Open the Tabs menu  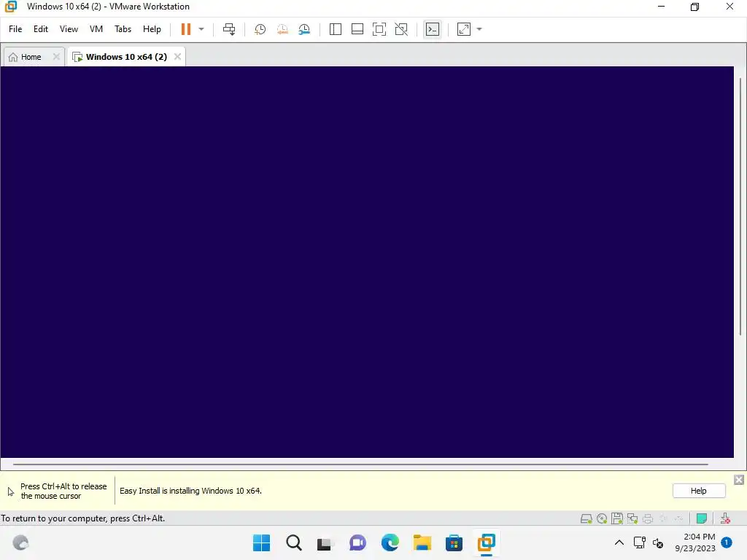pos(123,29)
